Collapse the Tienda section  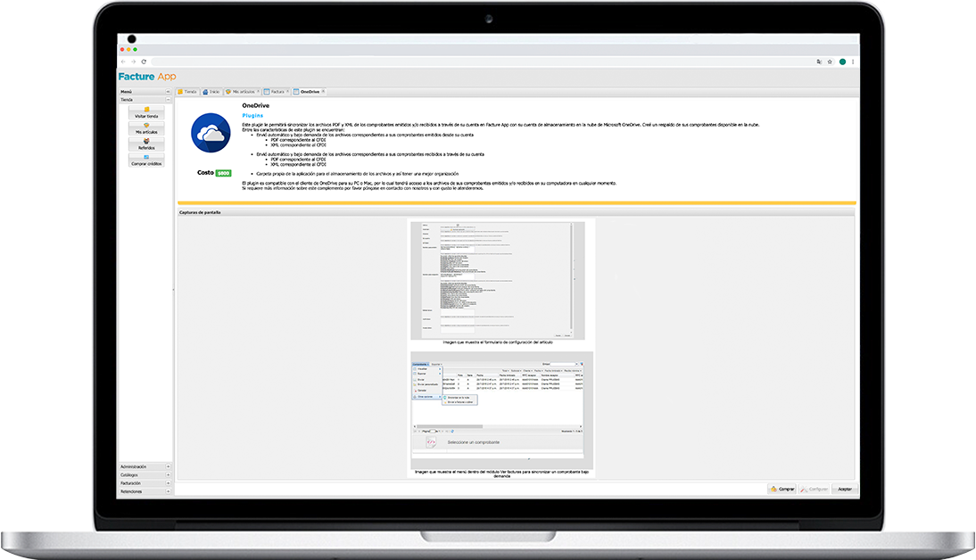pyautogui.click(x=167, y=100)
